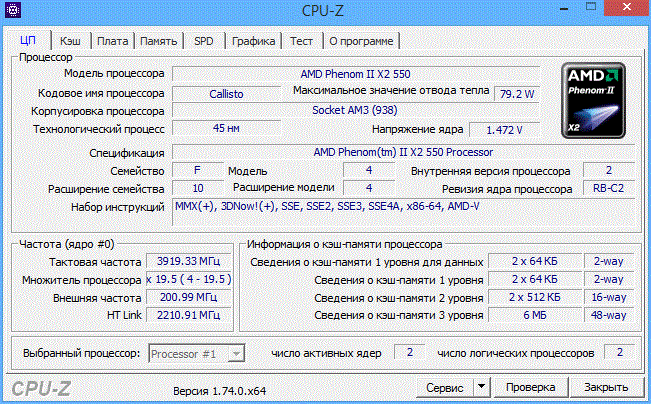
Task: Click the instruction set list MMX(+), 3DNow!(+)
Action: point(404,212)
